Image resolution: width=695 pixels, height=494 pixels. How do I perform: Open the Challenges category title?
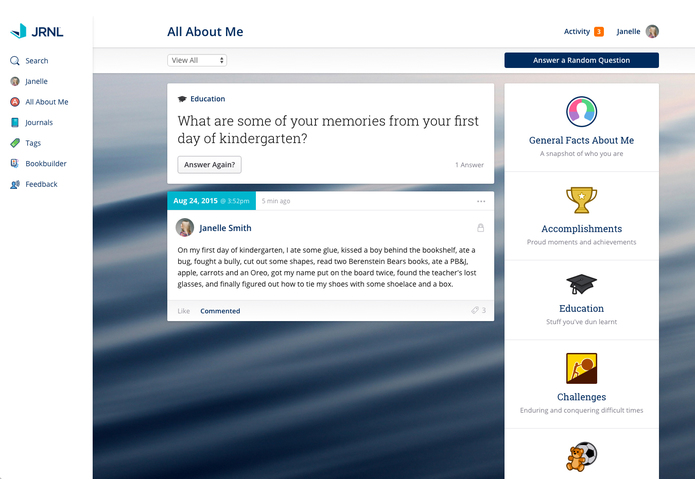point(582,397)
